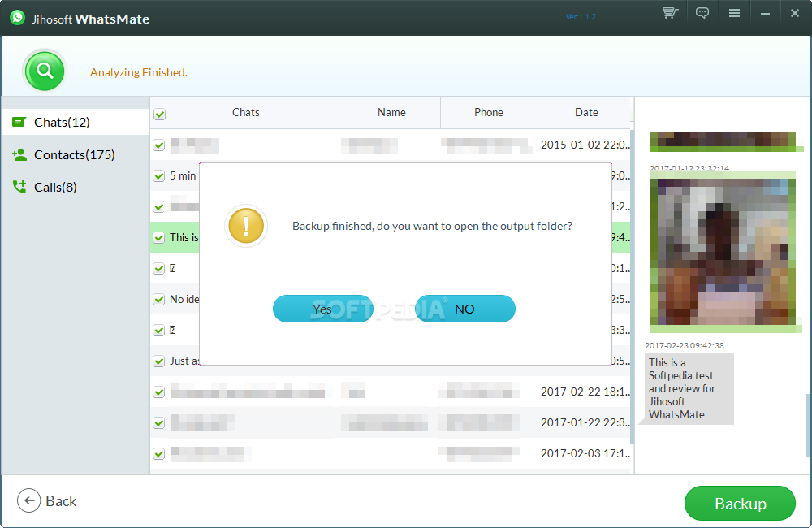The width and height of the screenshot is (812, 528).
Task: Click the date 2017-01-22 22:3..
Action: [x=585, y=423]
